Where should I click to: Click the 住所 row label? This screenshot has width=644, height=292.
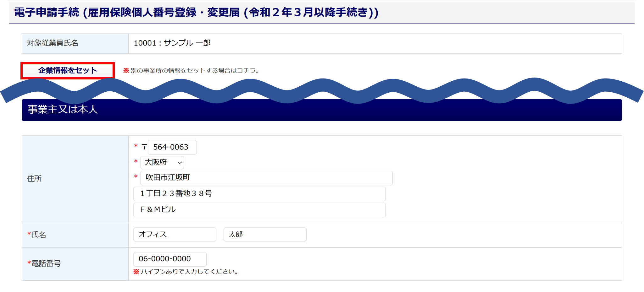pyautogui.click(x=34, y=179)
